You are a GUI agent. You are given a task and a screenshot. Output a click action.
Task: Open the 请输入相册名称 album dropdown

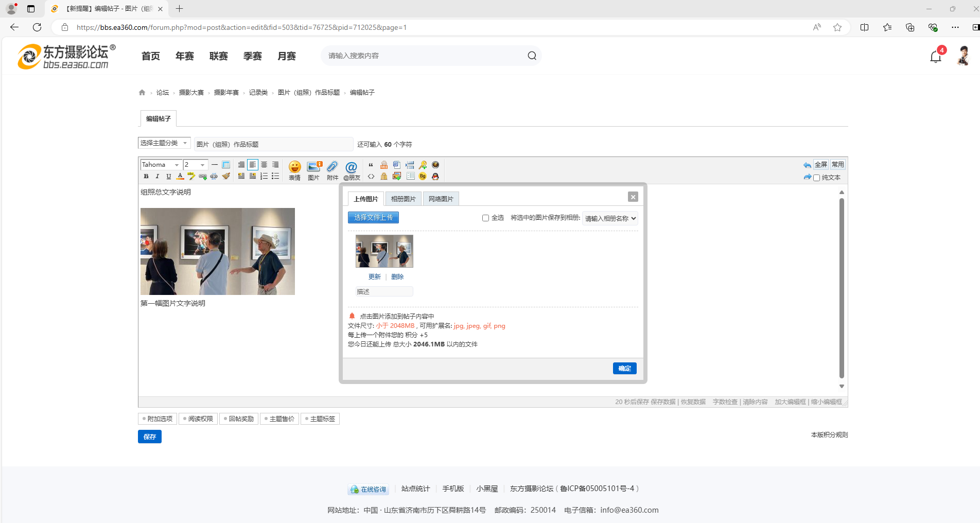(x=610, y=219)
